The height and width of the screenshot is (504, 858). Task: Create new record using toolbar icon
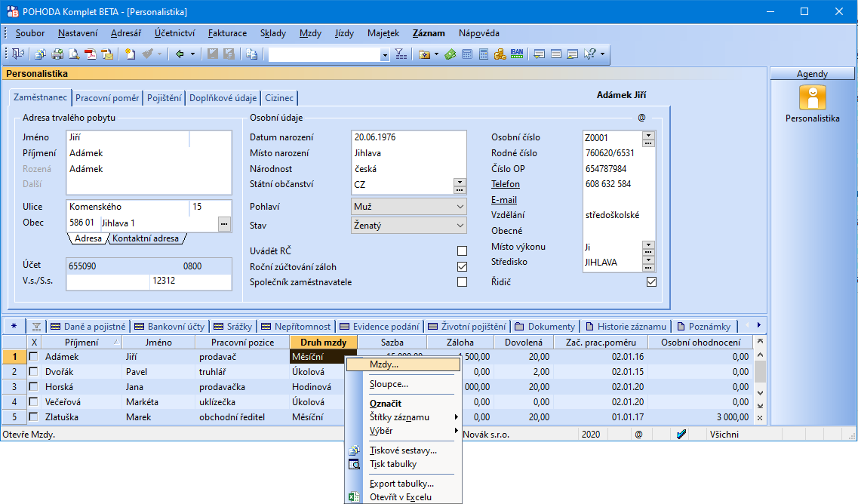click(131, 54)
